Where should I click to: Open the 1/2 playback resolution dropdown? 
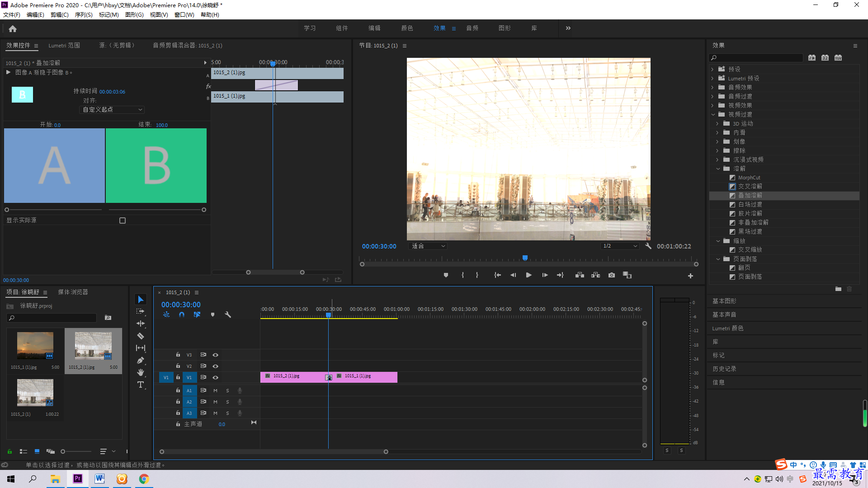(x=620, y=246)
